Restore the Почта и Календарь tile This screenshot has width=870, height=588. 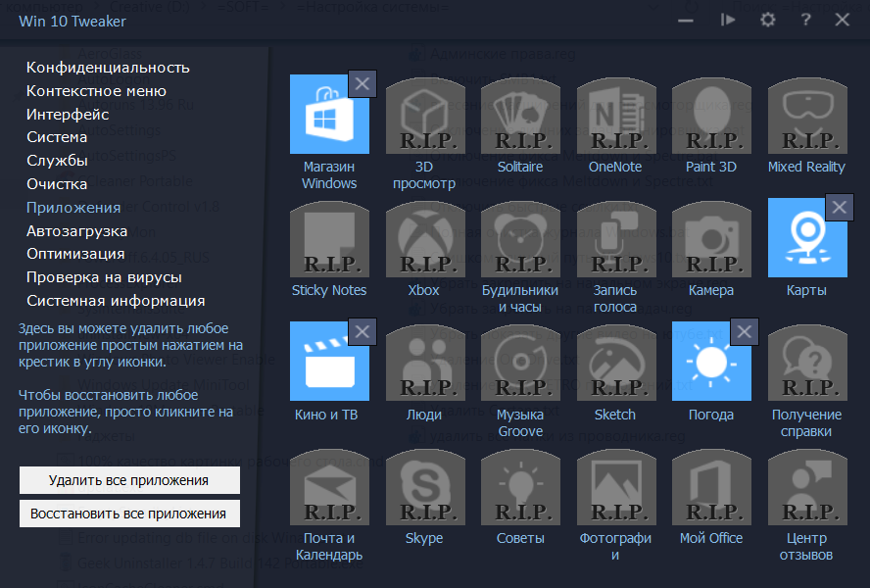(329, 487)
